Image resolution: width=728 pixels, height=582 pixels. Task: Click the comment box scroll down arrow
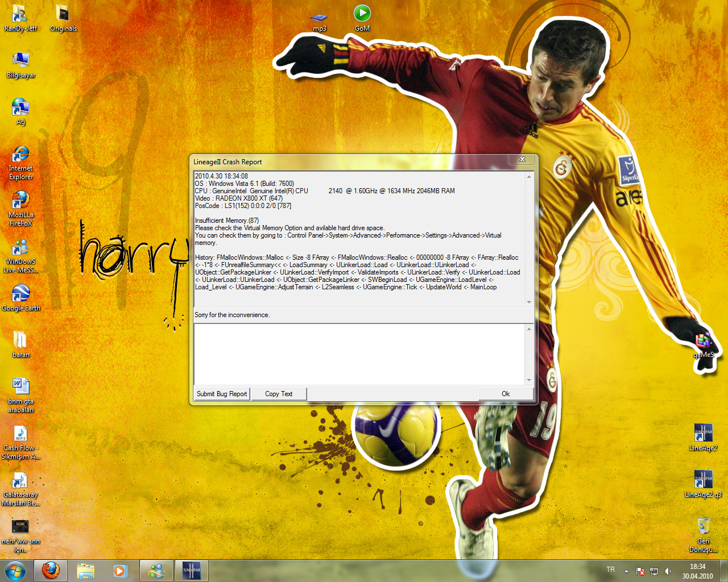529,380
